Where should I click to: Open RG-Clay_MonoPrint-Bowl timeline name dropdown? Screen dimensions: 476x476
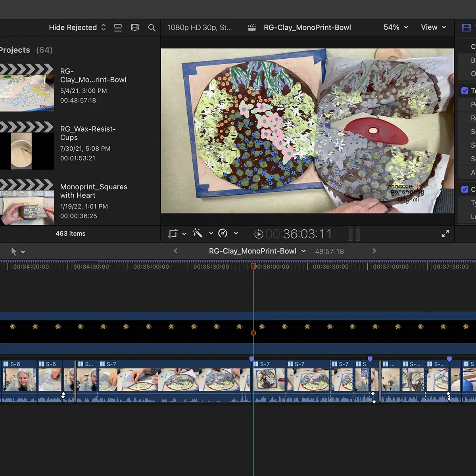(257, 251)
